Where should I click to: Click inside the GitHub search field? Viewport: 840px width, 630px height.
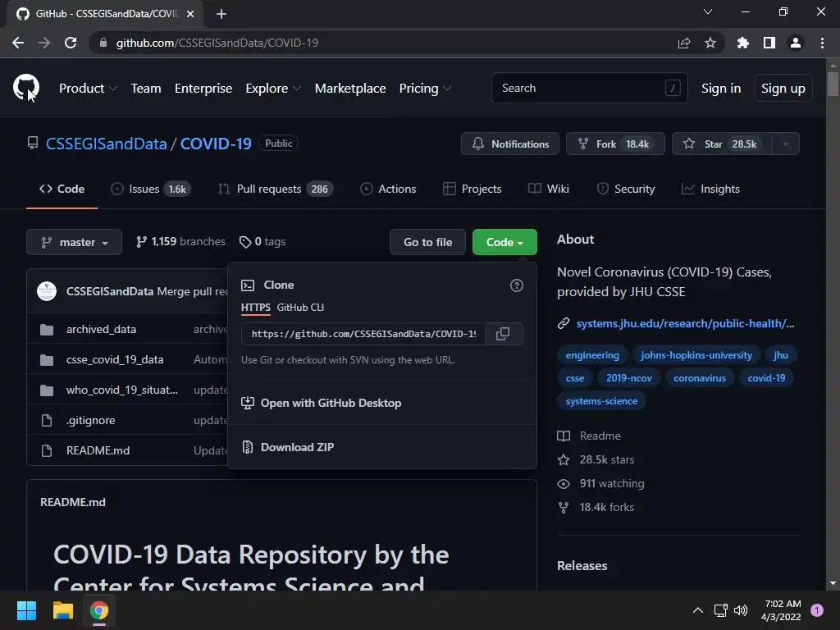tap(589, 88)
